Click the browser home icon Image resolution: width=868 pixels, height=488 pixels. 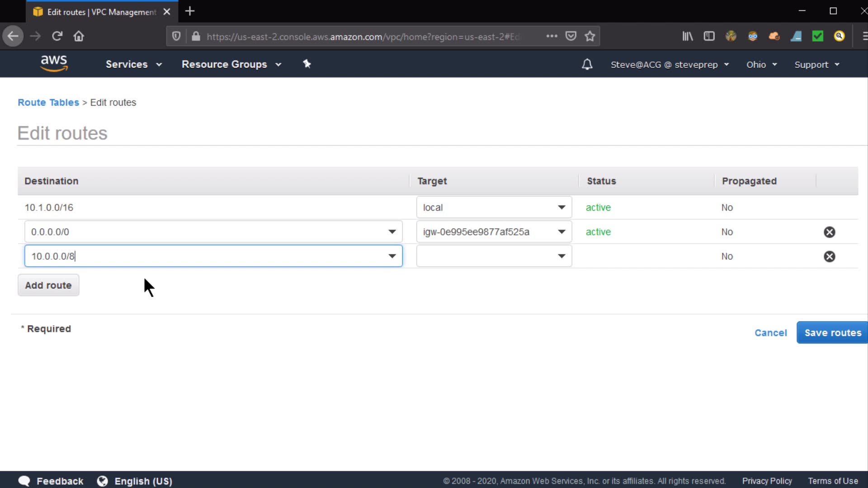(x=79, y=36)
